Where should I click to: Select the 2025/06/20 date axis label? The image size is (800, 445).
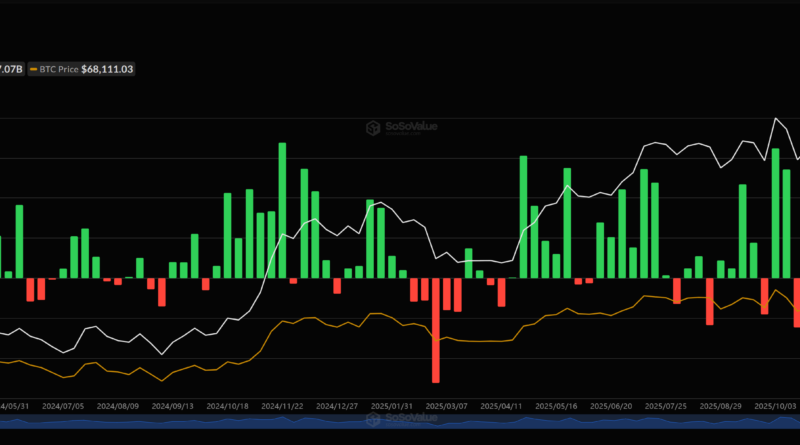tap(611, 407)
